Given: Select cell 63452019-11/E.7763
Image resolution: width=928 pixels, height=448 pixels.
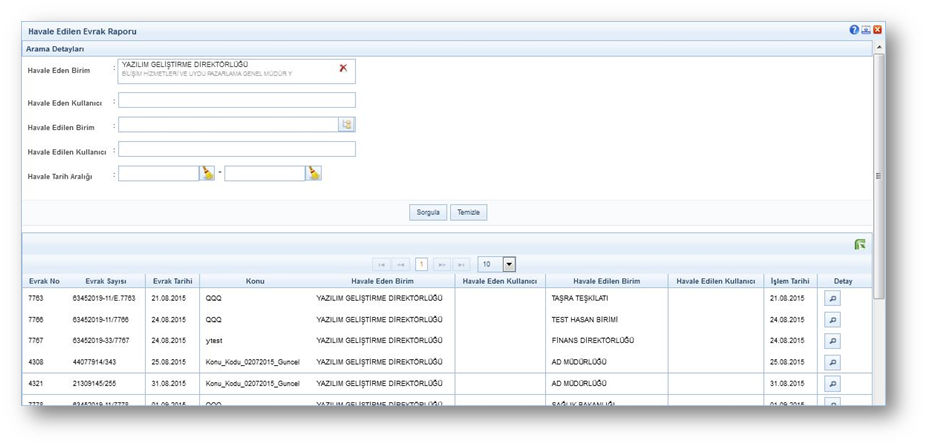Looking at the screenshot, I should point(104,299).
